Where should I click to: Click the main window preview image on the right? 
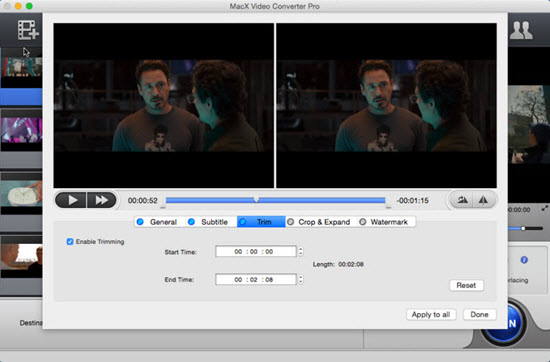point(529,125)
